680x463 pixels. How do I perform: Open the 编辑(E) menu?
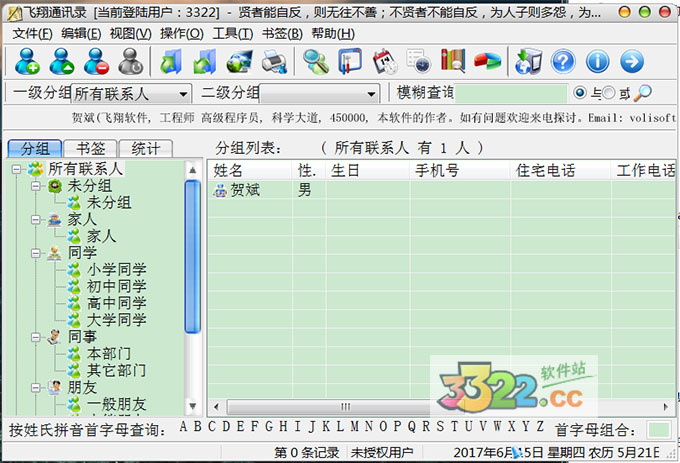pos(81,33)
